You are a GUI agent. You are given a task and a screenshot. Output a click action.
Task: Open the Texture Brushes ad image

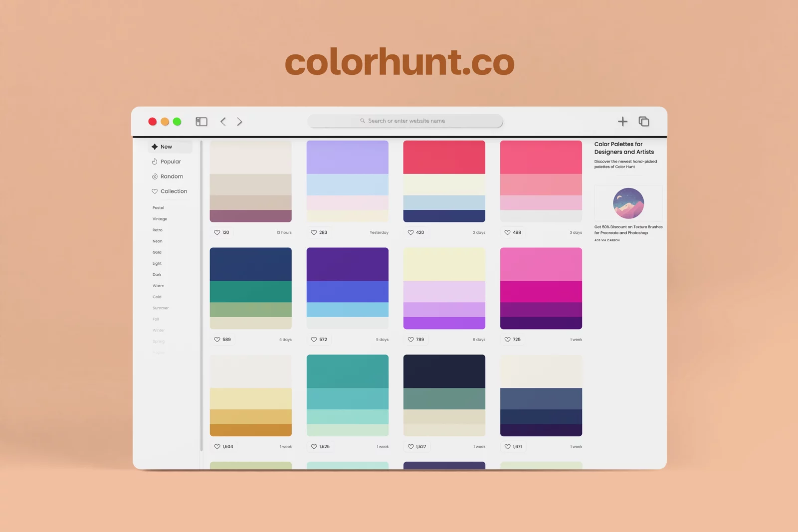click(628, 203)
